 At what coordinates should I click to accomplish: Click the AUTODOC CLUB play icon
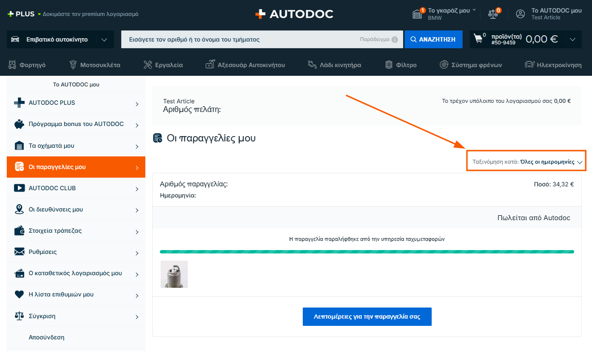(19, 188)
